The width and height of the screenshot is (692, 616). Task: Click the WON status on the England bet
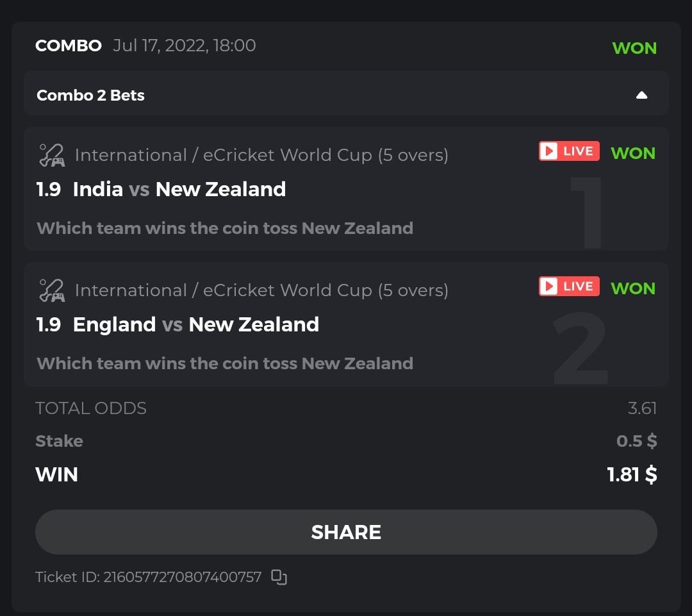click(633, 288)
